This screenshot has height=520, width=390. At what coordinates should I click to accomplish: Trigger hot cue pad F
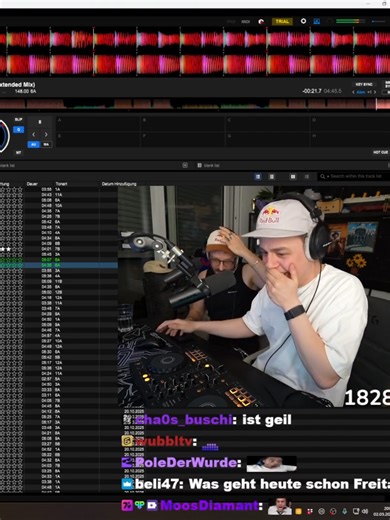(183, 139)
